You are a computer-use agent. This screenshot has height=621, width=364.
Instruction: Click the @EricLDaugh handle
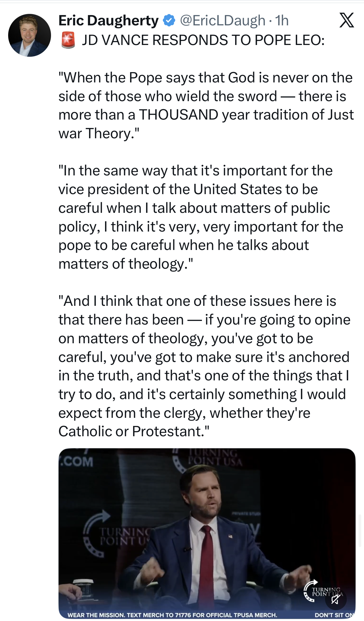tap(222, 21)
